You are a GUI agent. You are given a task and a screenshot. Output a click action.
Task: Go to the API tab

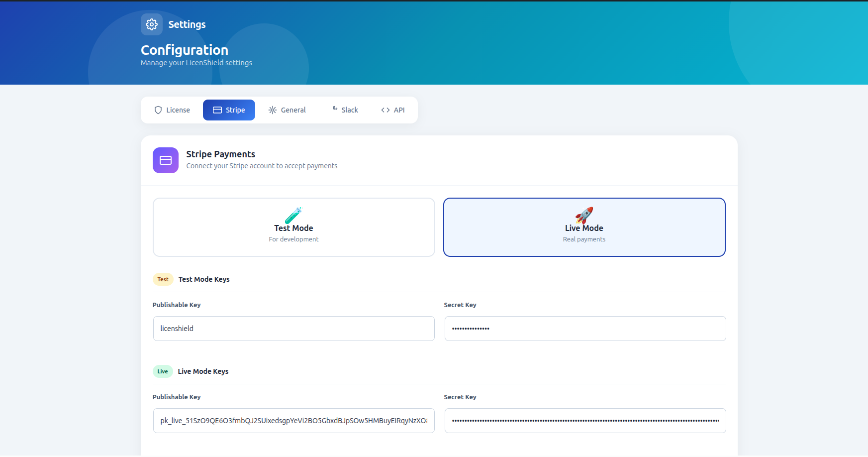pyautogui.click(x=392, y=110)
